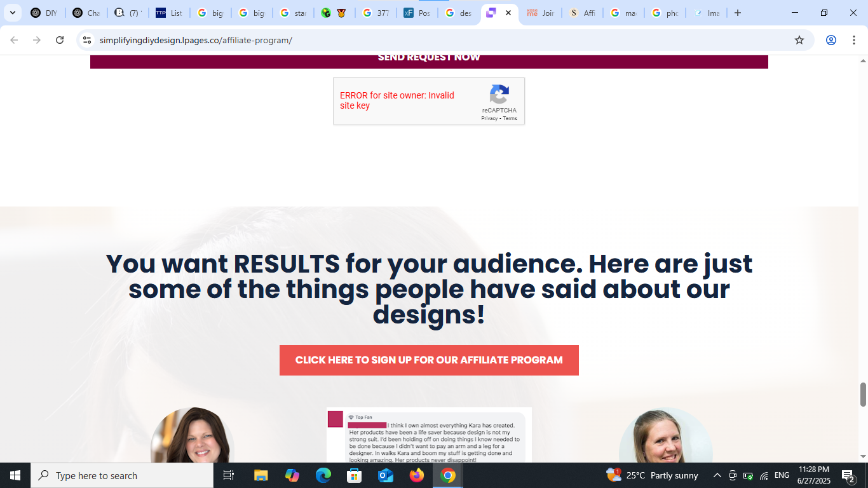Open Microsoft Store from the taskbar
This screenshot has width=868, height=488.
click(355, 475)
